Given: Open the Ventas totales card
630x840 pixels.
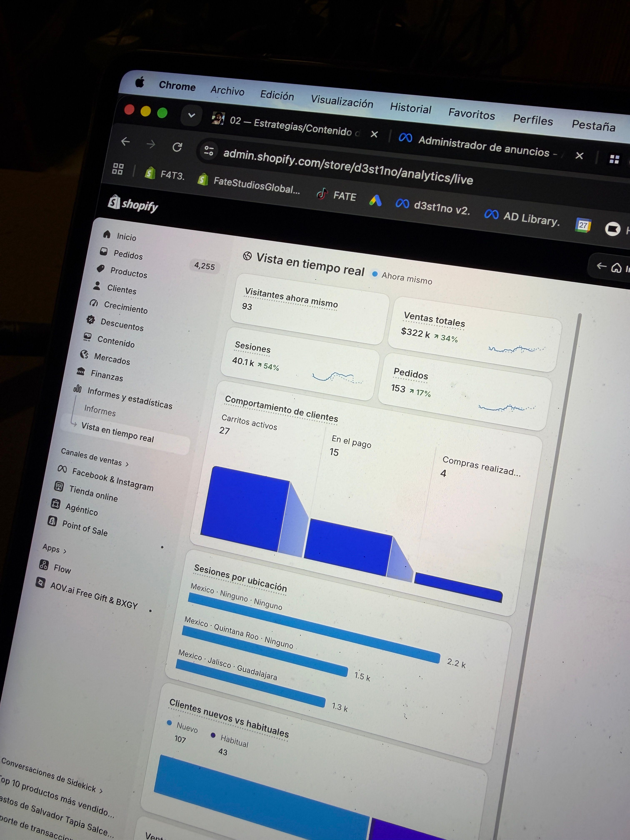Looking at the screenshot, I should (475, 334).
